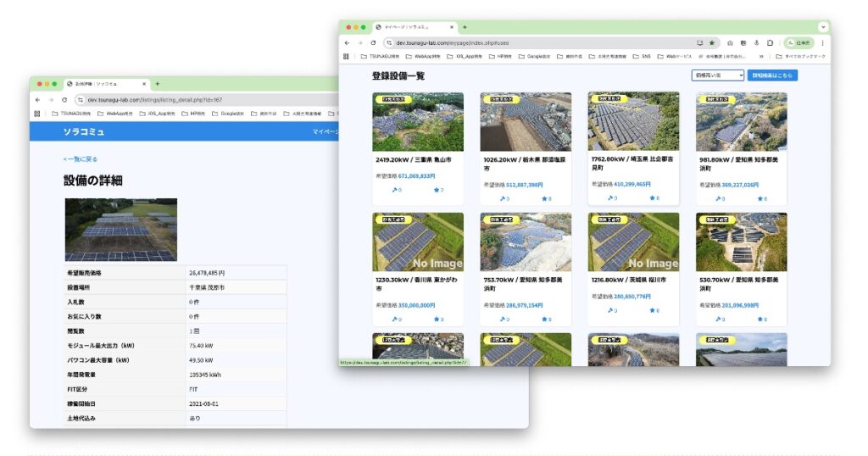Open the apps grid icon in the detail window bookmarks bar
The width and height of the screenshot is (868, 456).
pyautogui.click(x=37, y=113)
